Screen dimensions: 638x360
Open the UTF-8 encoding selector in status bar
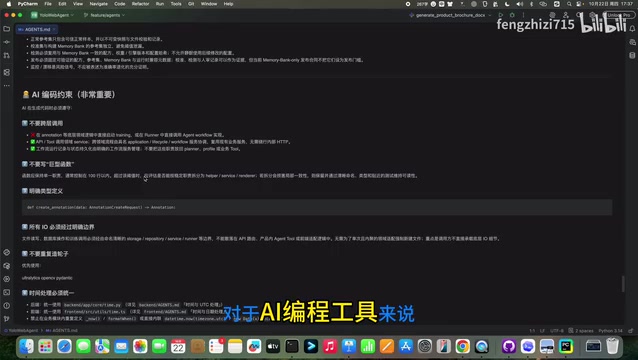click(x=557, y=330)
